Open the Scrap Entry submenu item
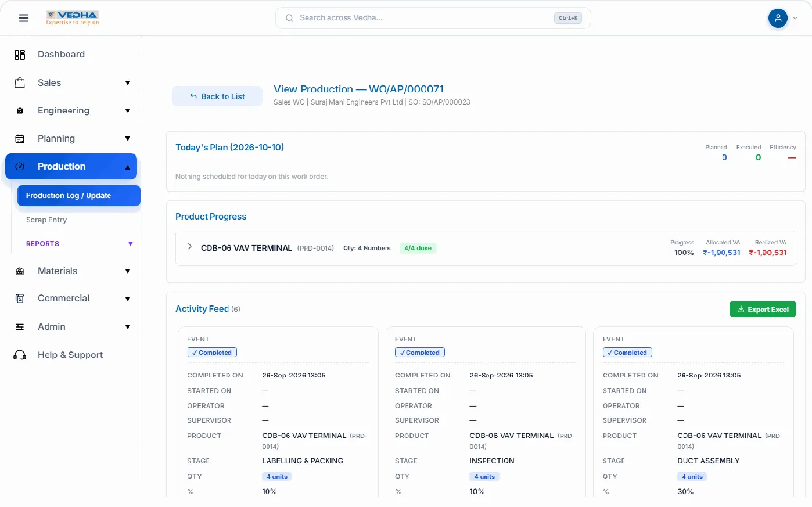The width and height of the screenshot is (812, 507). pos(46,220)
